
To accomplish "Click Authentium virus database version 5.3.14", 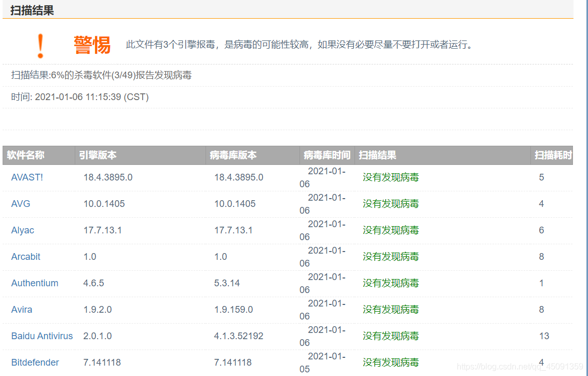I will click(x=227, y=283).
